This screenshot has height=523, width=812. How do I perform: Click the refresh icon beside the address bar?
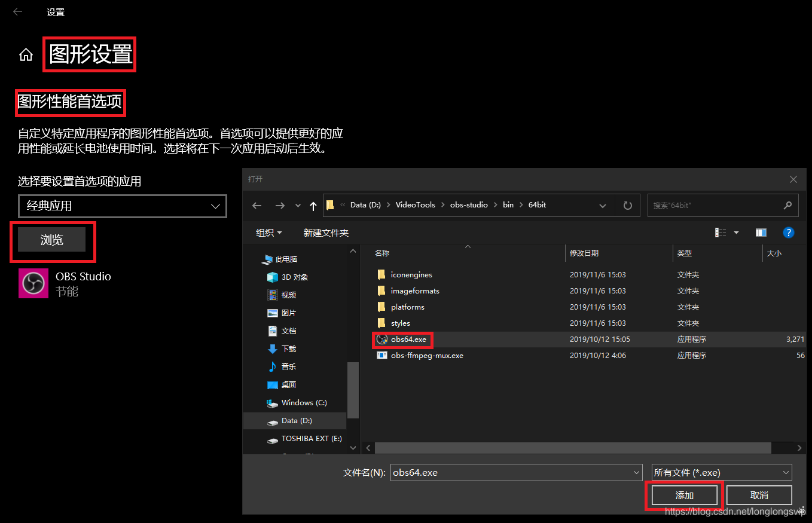tap(627, 205)
